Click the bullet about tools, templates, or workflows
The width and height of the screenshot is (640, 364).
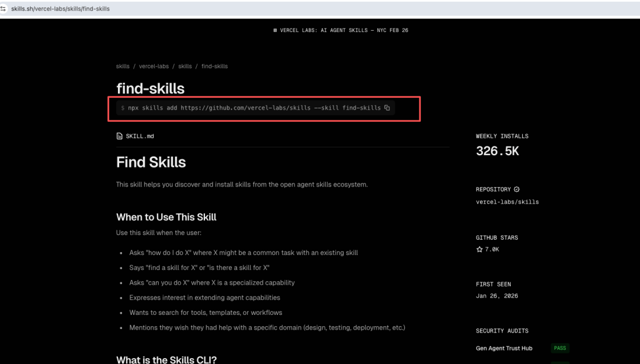pyautogui.click(x=206, y=313)
